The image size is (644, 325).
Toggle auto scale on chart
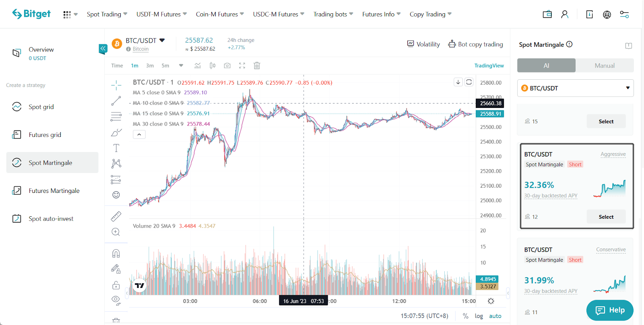coord(495,316)
